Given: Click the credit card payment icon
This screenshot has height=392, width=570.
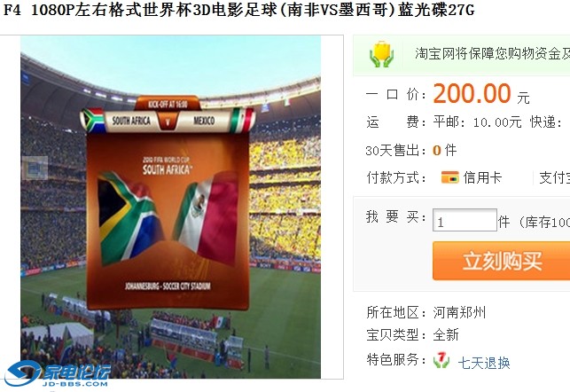Looking at the screenshot, I should (x=450, y=177).
